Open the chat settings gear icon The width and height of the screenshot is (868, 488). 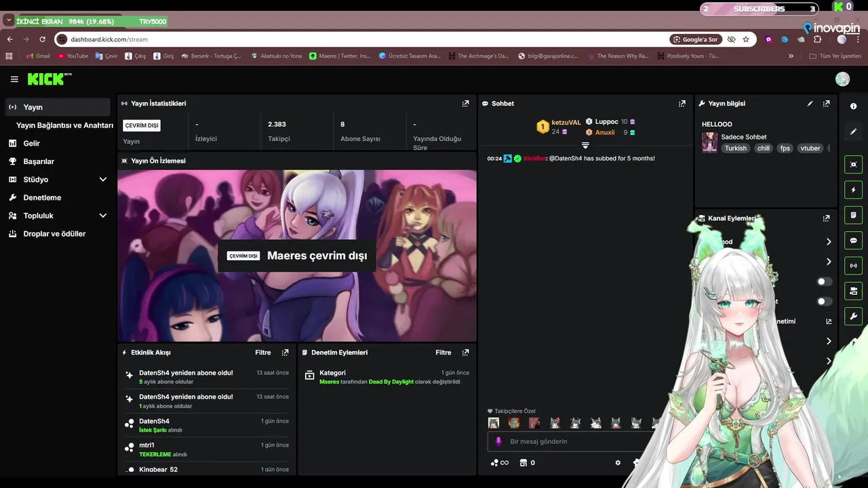click(x=618, y=463)
